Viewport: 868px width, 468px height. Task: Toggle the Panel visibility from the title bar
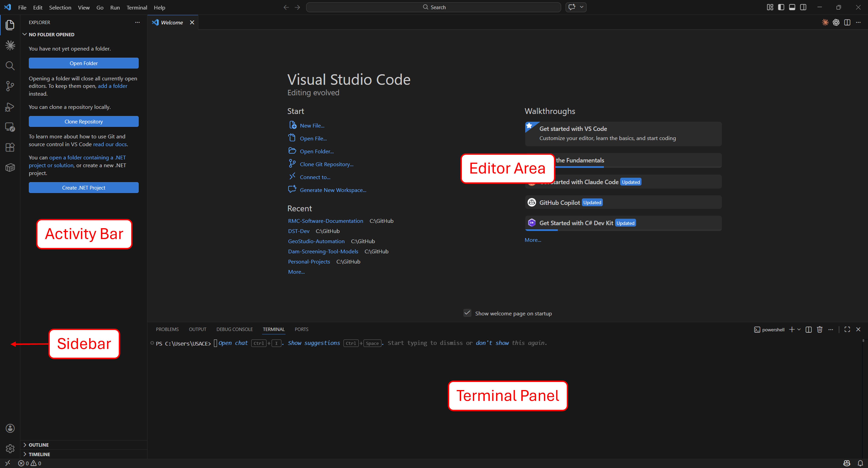[792, 7]
